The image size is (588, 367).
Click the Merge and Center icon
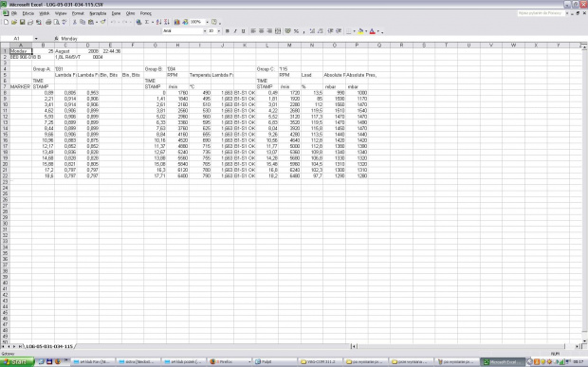pos(278,31)
